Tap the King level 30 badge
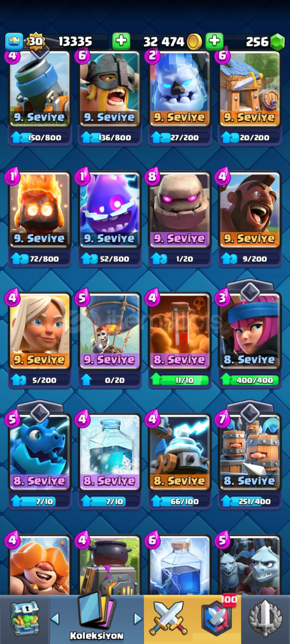Screen dimensions: 290x644 [x=35, y=42]
